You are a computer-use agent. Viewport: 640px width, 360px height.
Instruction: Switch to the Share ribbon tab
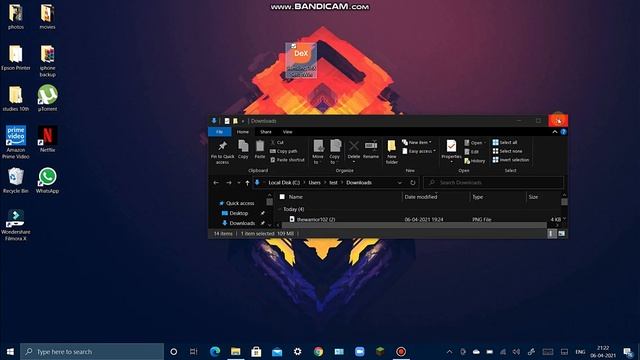coord(266,132)
